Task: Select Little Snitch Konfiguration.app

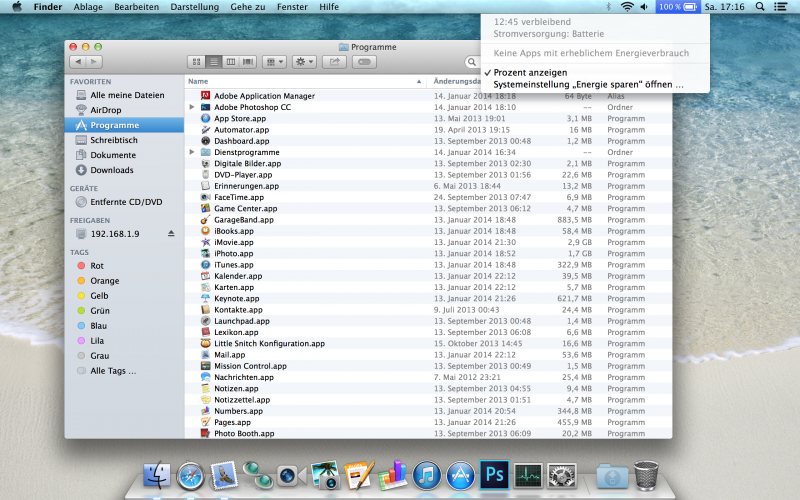Action: tap(428, 343)
